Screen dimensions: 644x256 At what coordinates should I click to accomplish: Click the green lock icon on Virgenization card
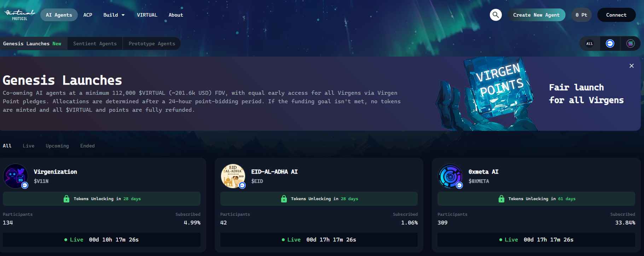[x=66, y=199]
